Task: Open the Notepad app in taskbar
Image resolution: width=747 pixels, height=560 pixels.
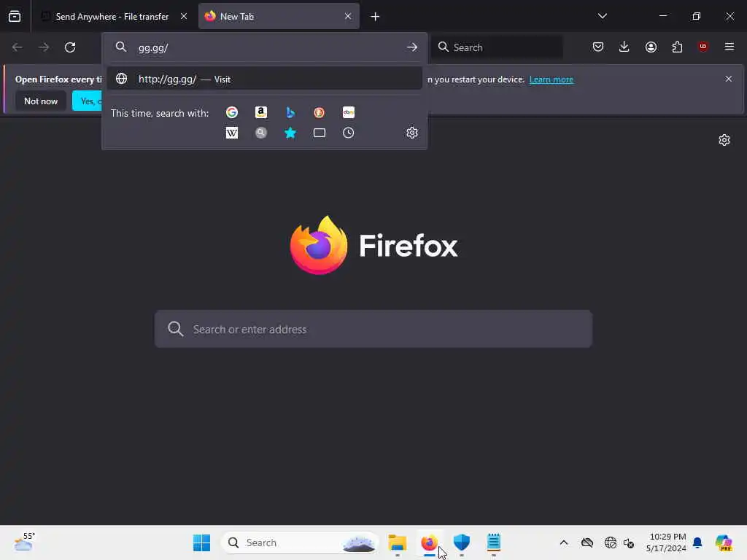Action: click(x=494, y=542)
